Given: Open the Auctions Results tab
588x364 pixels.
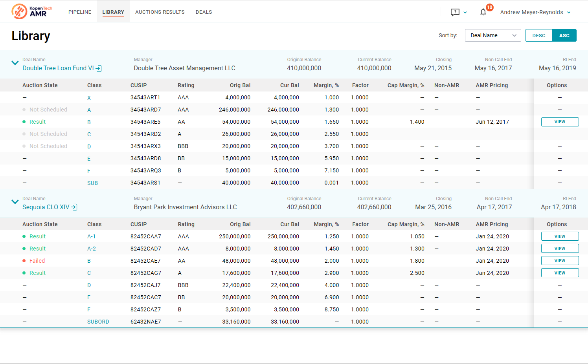Looking at the screenshot, I should [x=160, y=12].
